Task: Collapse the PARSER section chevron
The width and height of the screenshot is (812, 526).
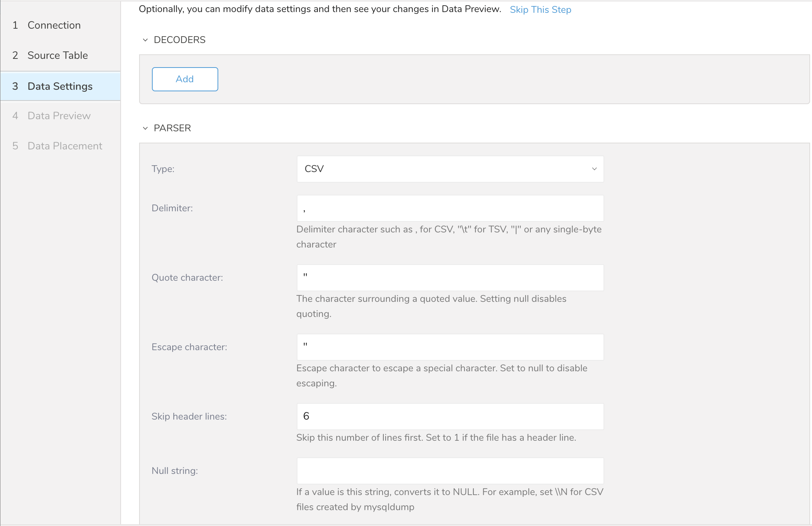Action: click(145, 128)
